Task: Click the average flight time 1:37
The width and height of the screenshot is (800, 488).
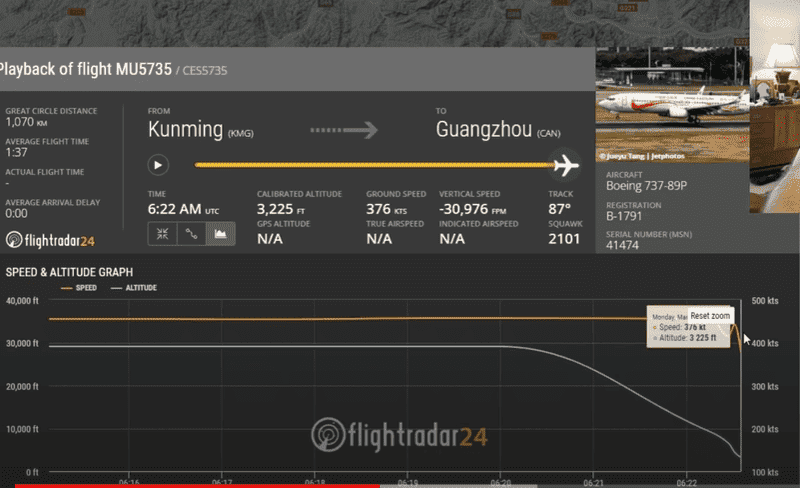Action: [x=16, y=153]
